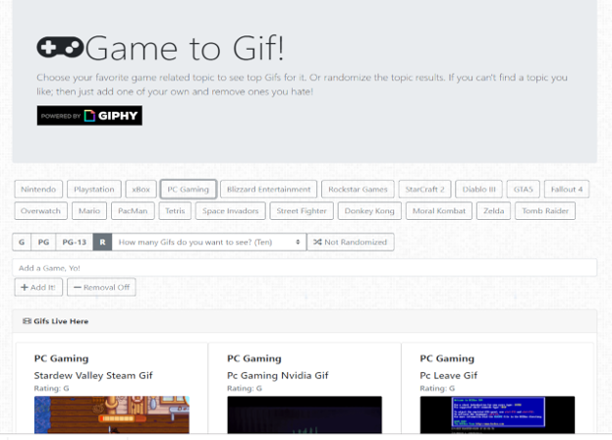Open the Tomb Raider topic
612x440 pixels.
pos(545,211)
